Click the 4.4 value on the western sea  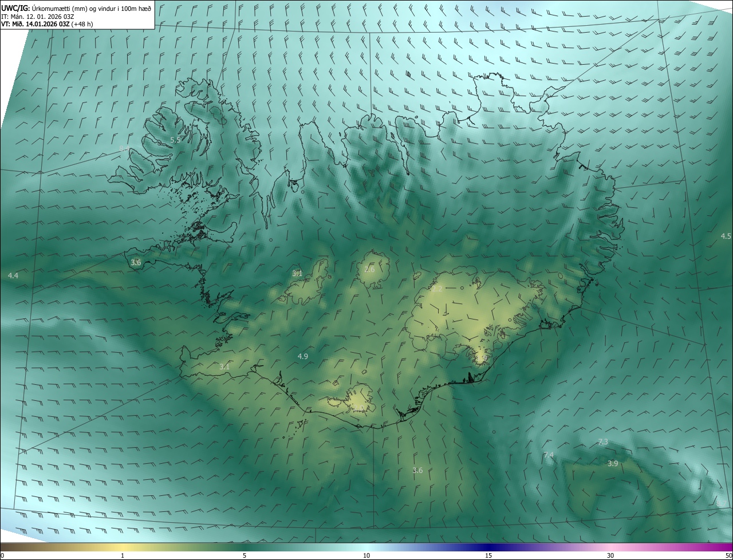[x=13, y=276]
